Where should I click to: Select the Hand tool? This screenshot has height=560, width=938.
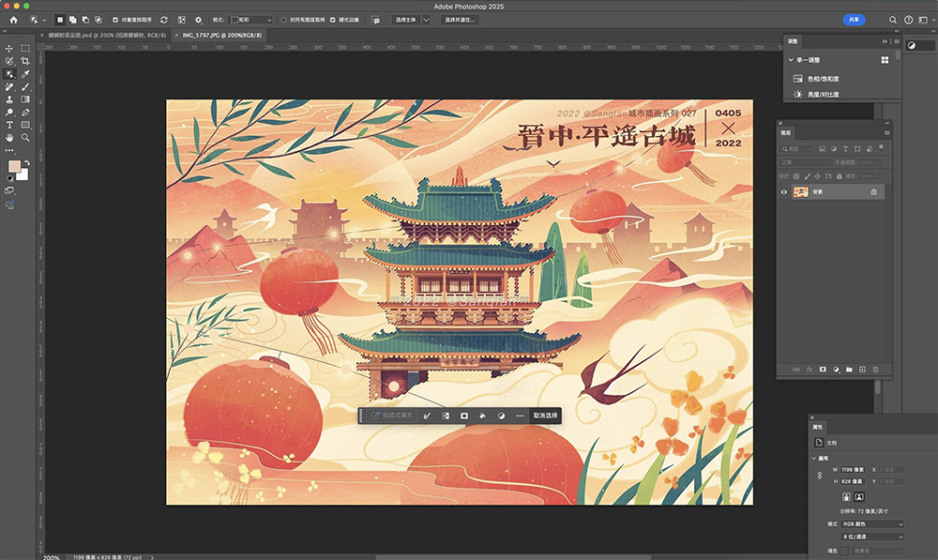(9, 137)
